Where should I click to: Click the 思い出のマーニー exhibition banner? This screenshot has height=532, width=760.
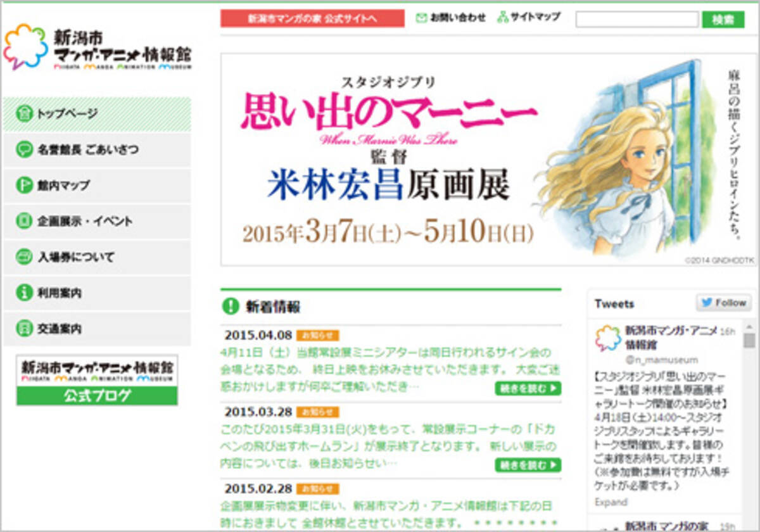pos(488,160)
